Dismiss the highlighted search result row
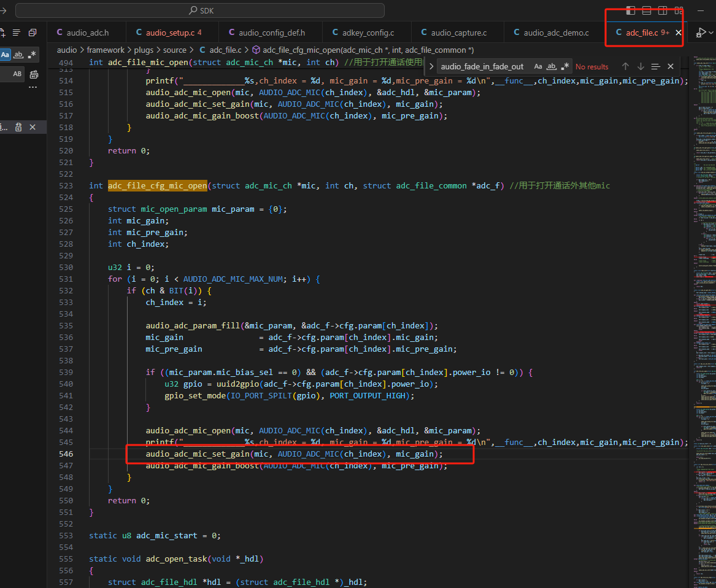The height and width of the screenshot is (588, 716). (x=33, y=127)
